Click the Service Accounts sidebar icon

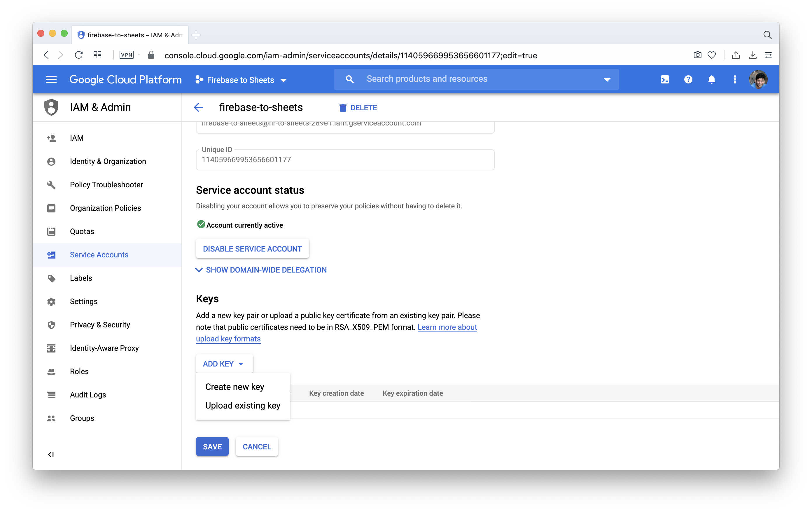tap(51, 255)
